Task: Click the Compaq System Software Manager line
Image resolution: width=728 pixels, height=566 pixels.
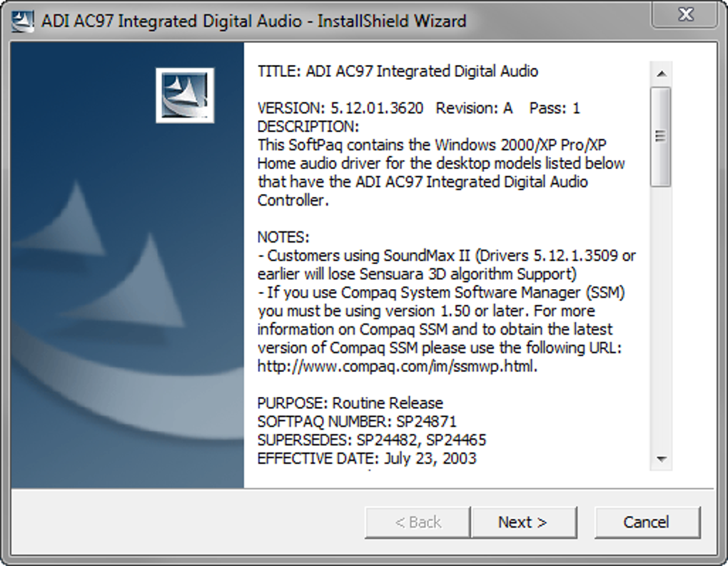Action: [x=441, y=293]
